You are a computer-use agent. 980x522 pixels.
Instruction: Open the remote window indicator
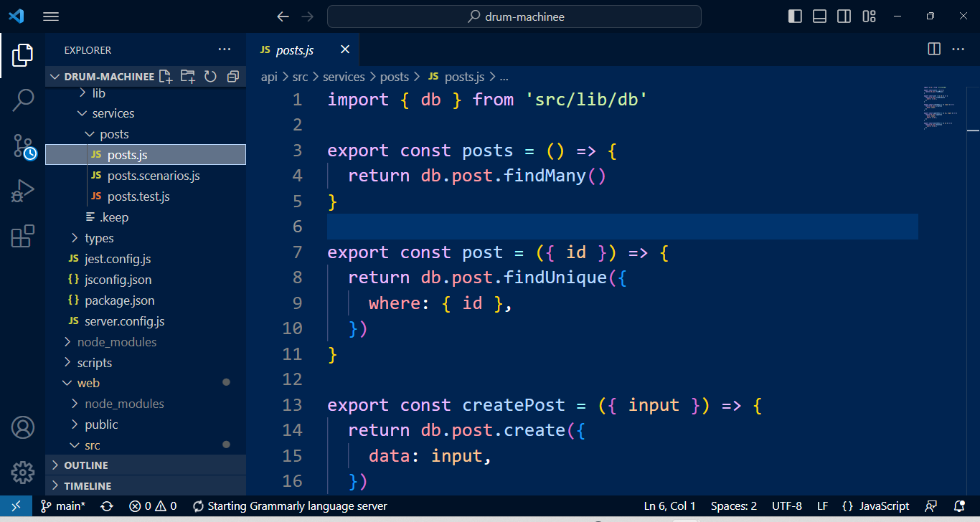pos(16,506)
